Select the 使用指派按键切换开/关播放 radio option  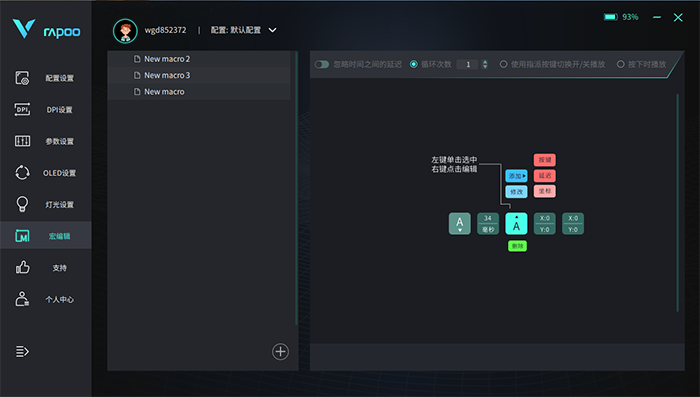coord(503,64)
